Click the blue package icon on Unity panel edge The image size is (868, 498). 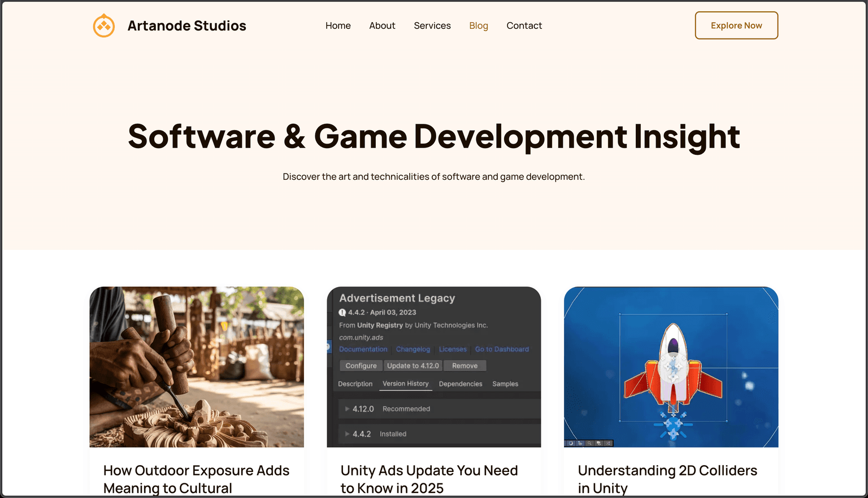[x=329, y=347]
